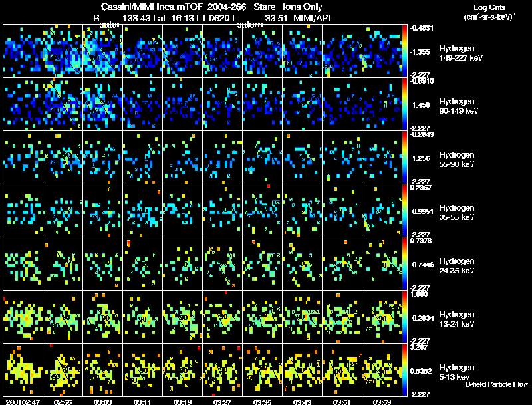Viewport: 532px width, 405px height.
Task: Select the 149-227 keV image panel at 02:55
Action: pos(63,51)
